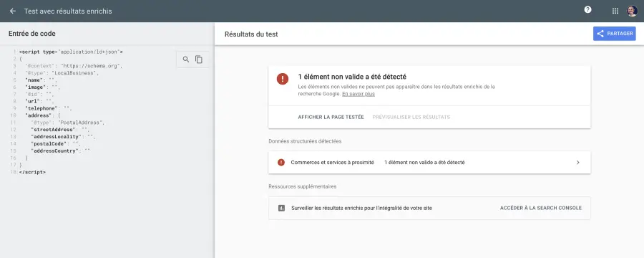Viewport: 644px width, 258px height.
Task: Click AFFICHER LA PAGE TESTÉE
Action: (x=331, y=118)
